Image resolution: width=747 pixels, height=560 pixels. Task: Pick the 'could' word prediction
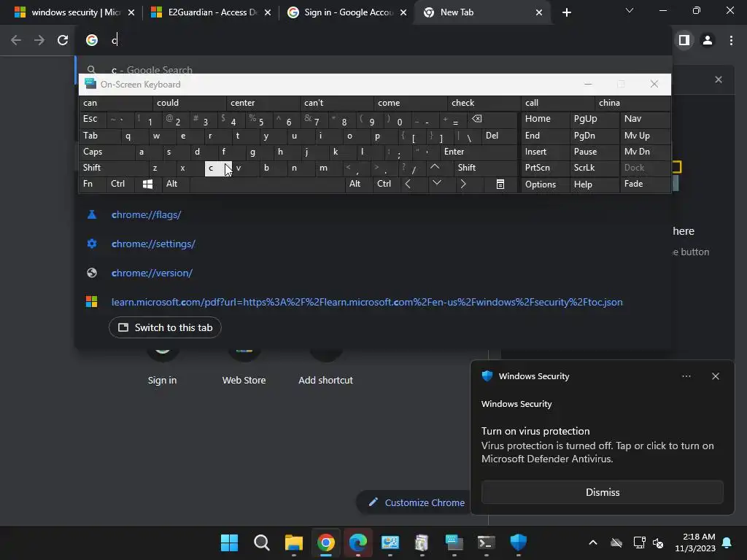tap(189, 103)
